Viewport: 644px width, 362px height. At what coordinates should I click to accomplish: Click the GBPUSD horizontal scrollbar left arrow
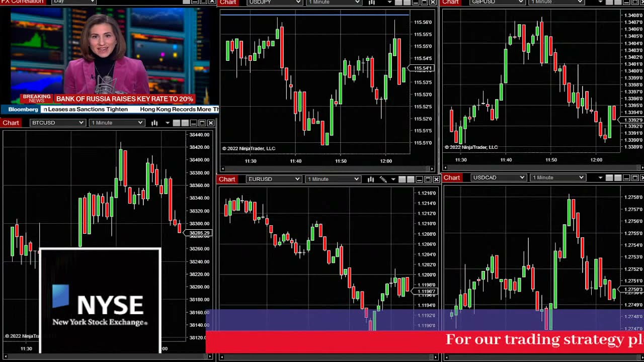click(446, 168)
